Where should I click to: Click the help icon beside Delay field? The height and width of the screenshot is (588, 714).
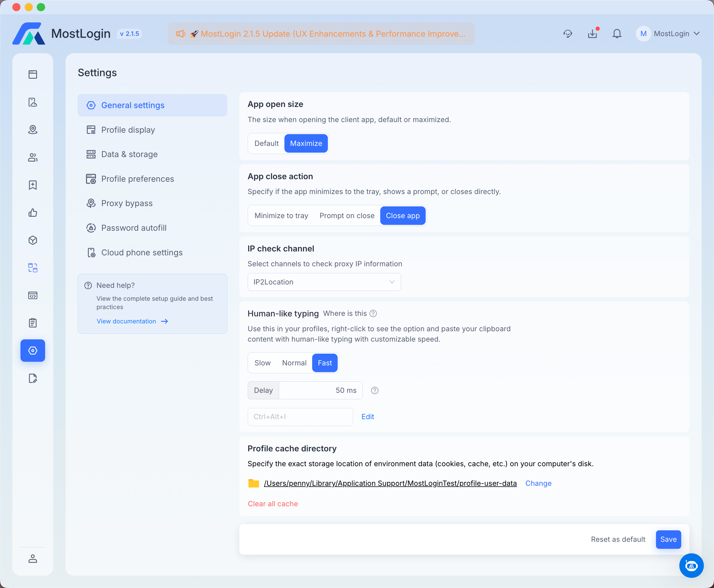click(375, 391)
